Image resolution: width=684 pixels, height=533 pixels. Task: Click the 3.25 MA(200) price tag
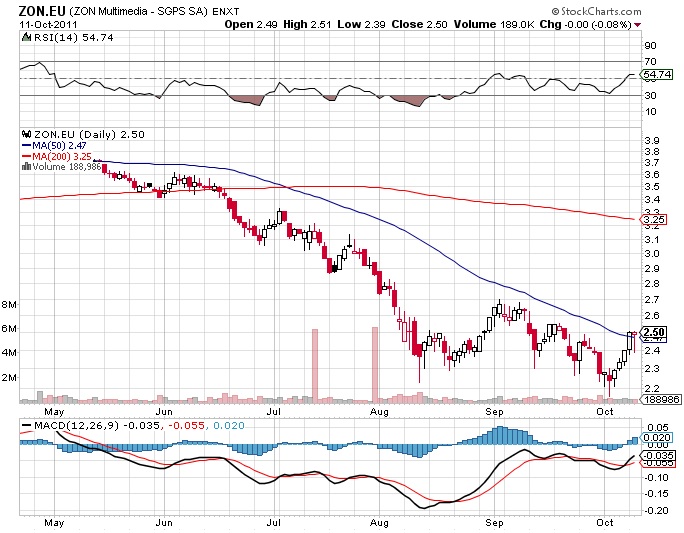coord(655,219)
